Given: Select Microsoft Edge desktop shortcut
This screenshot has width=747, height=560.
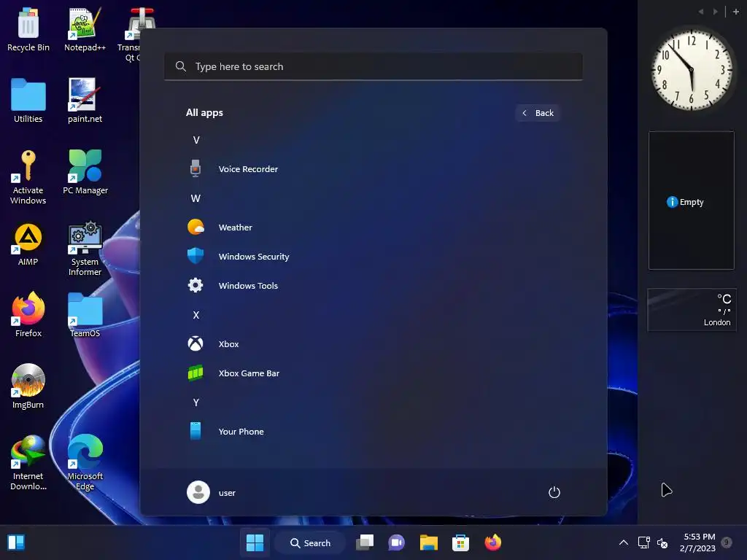Looking at the screenshot, I should pos(85,462).
